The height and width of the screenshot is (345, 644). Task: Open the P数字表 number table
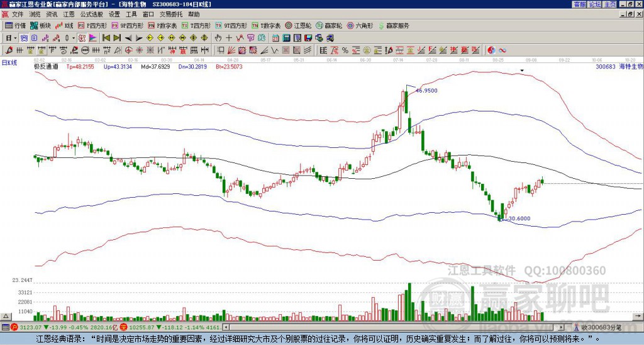click(x=162, y=25)
